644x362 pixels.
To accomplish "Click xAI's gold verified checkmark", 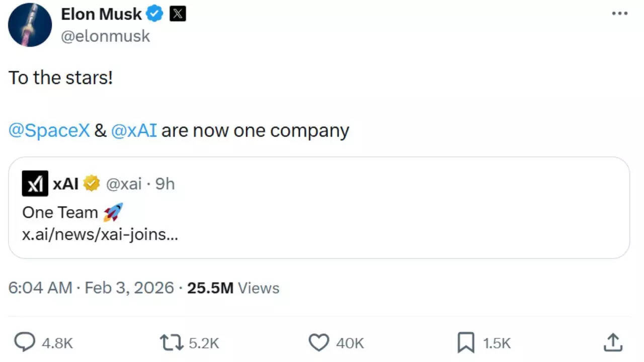I will pos(91,184).
